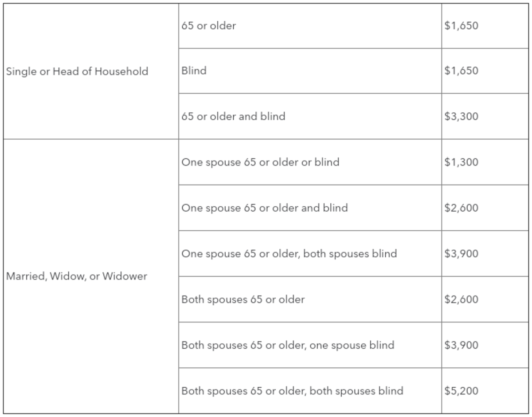532x417 pixels.
Task: Select $3,900 for one spouse older, both blind
Action: click(462, 254)
